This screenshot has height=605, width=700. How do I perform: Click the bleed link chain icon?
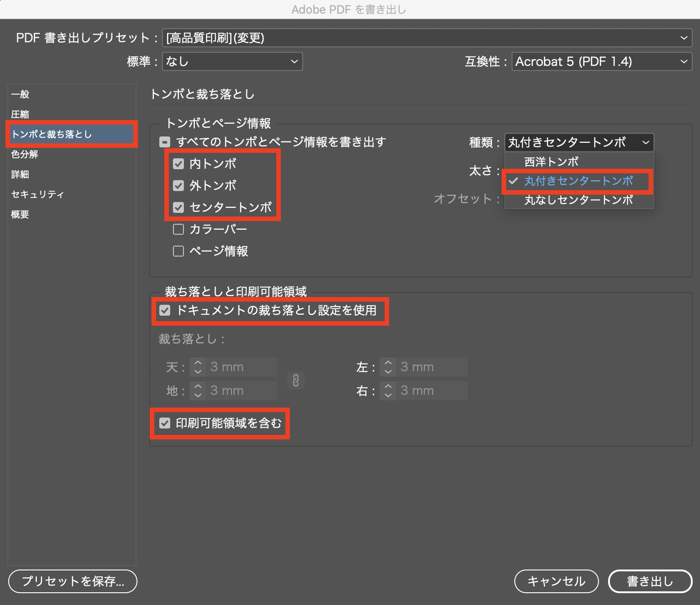pyautogui.click(x=296, y=380)
